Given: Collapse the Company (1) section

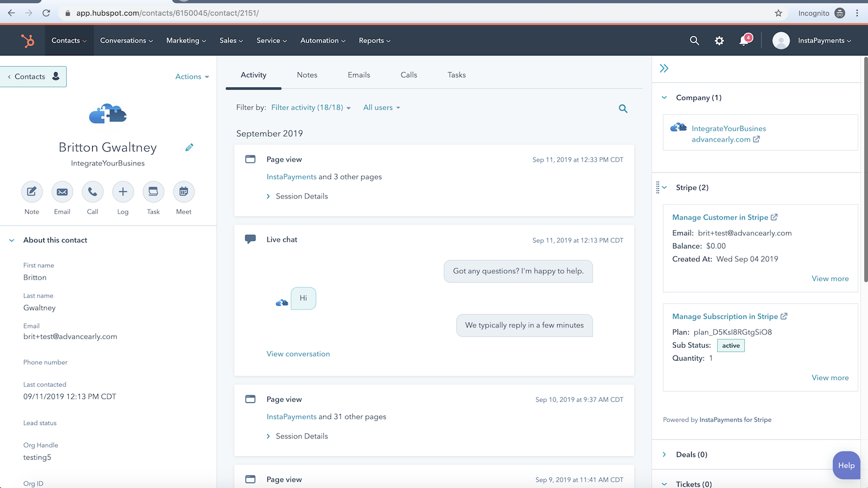Looking at the screenshot, I should point(665,98).
